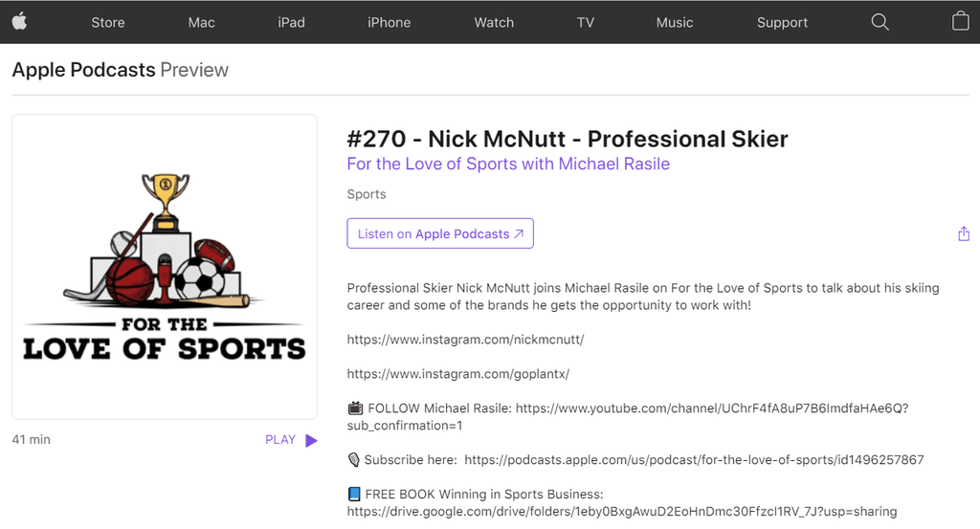Open the Watch navigation item

(494, 23)
